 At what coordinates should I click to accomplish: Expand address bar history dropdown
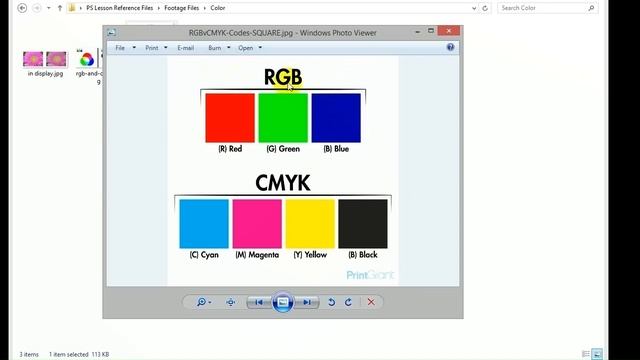click(x=473, y=8)
